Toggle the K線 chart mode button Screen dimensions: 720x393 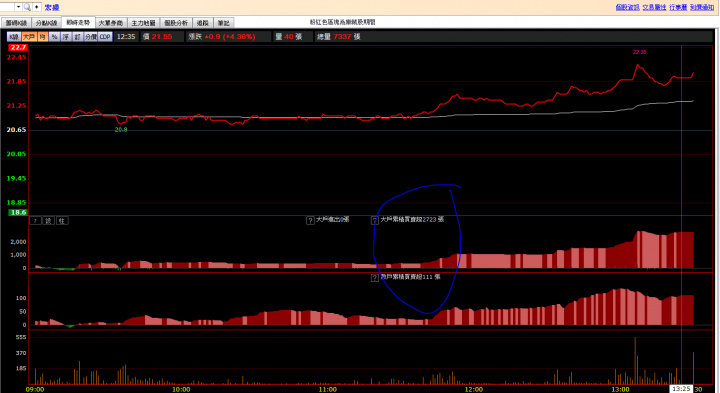tap(14, 37)
